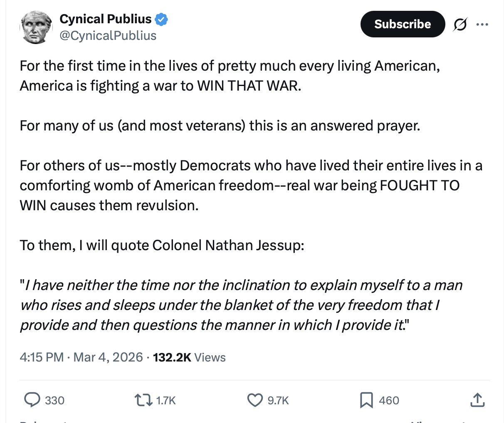Click the 1.7K reposts count
Viewport: 504px width, 423px height.
[166, 401]
